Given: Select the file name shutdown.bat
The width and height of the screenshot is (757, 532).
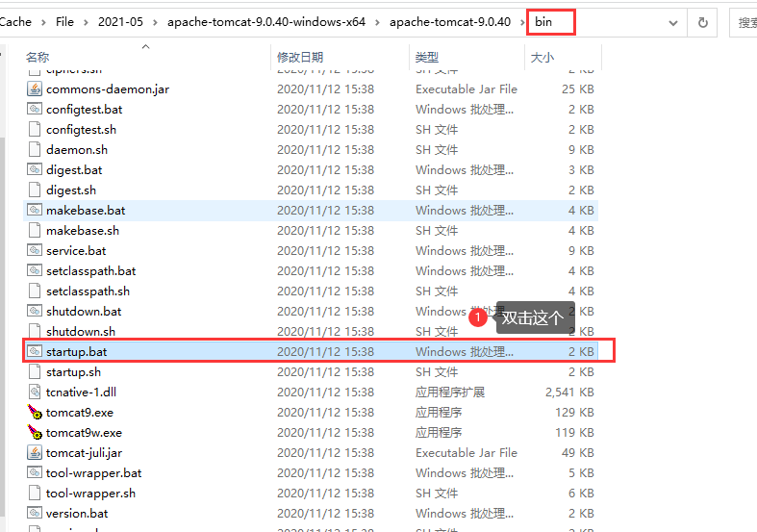Looking at the screenshot, I should click(84, 312).
